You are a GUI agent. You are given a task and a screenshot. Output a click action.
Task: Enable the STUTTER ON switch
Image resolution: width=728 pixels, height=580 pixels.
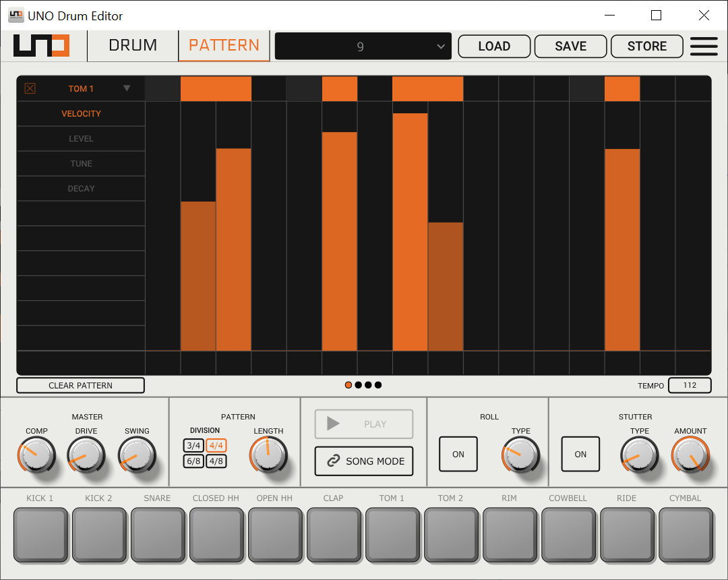tap(580, 454)
